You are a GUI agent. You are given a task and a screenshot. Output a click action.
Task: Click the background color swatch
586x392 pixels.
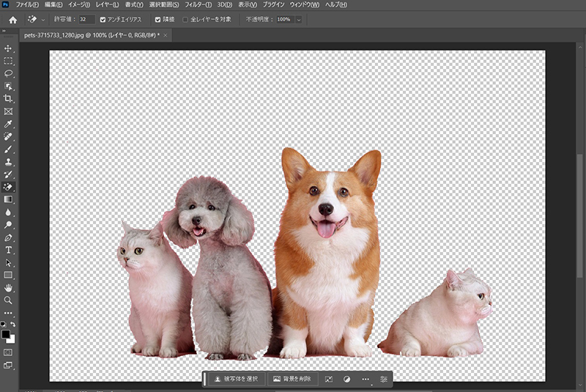[x=12, y=340]
